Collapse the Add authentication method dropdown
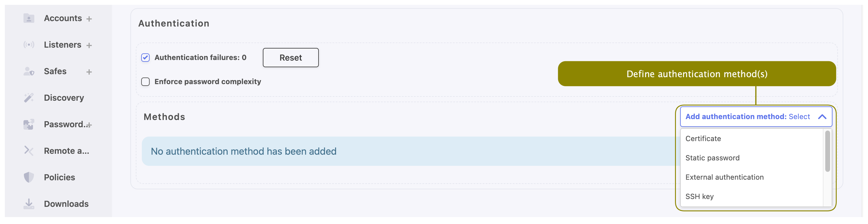 (x=822, y=117)
